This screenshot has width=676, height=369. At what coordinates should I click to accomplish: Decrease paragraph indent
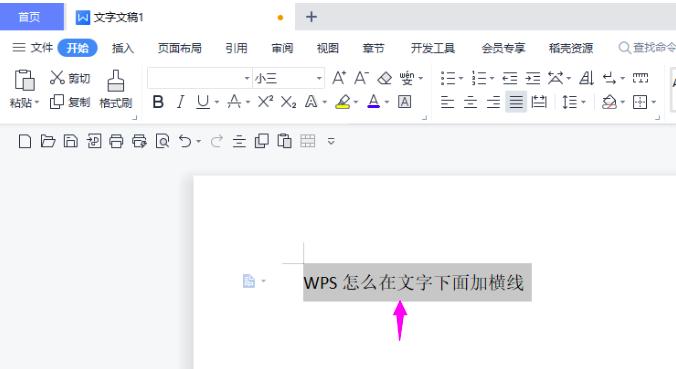[x=510, y=78]
